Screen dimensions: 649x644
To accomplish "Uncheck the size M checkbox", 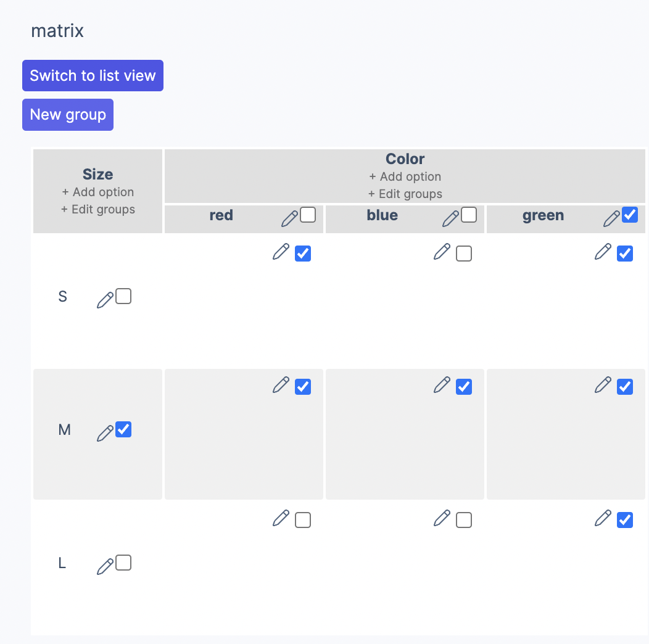I will pyautogui.click(x=124, y=430).
